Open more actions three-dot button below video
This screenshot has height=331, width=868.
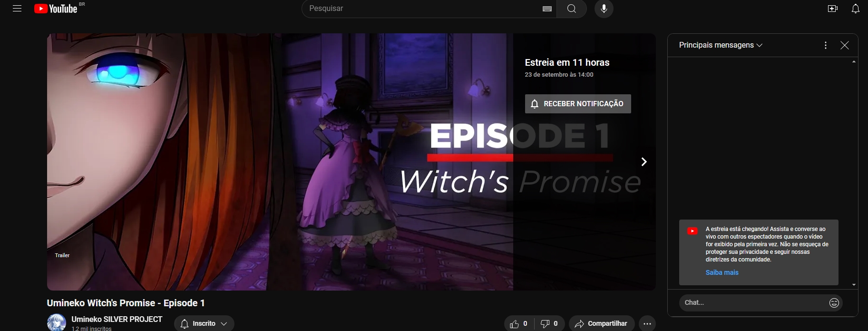pos(647,324)
